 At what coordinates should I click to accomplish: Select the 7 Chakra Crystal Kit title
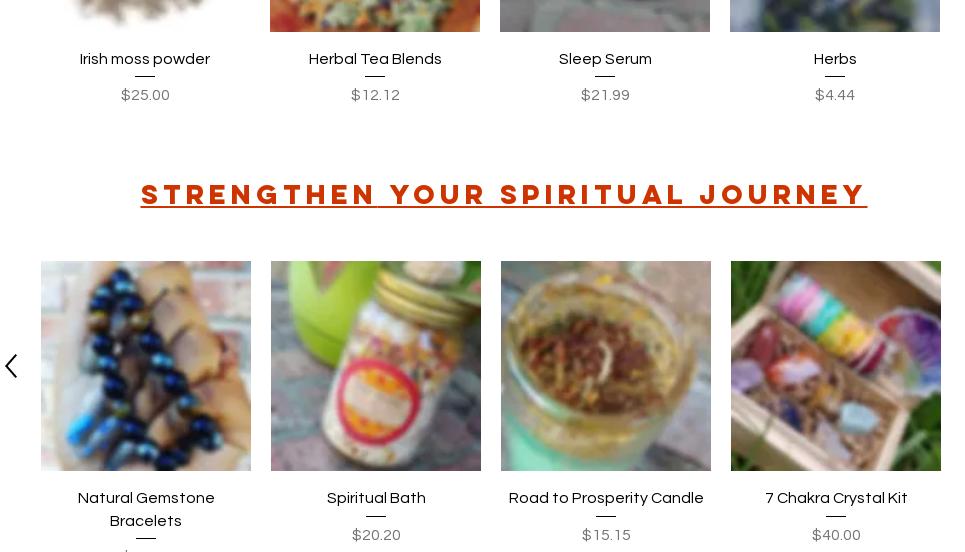(836, 498)
